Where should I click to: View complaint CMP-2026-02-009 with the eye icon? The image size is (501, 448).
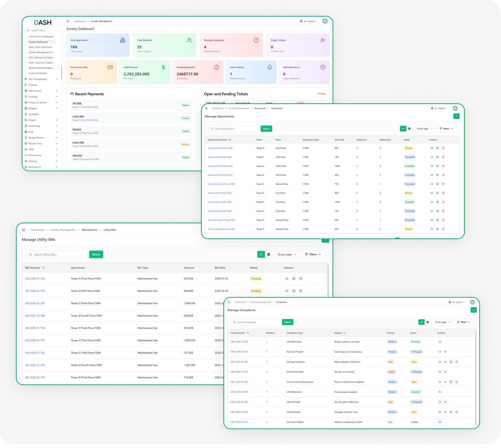(440, 342)
